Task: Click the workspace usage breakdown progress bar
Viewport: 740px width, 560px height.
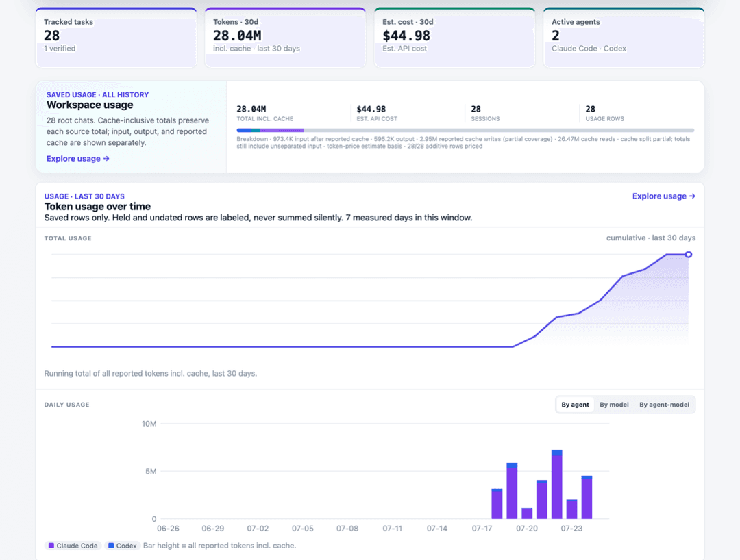Action: click(x=465, y=130)
